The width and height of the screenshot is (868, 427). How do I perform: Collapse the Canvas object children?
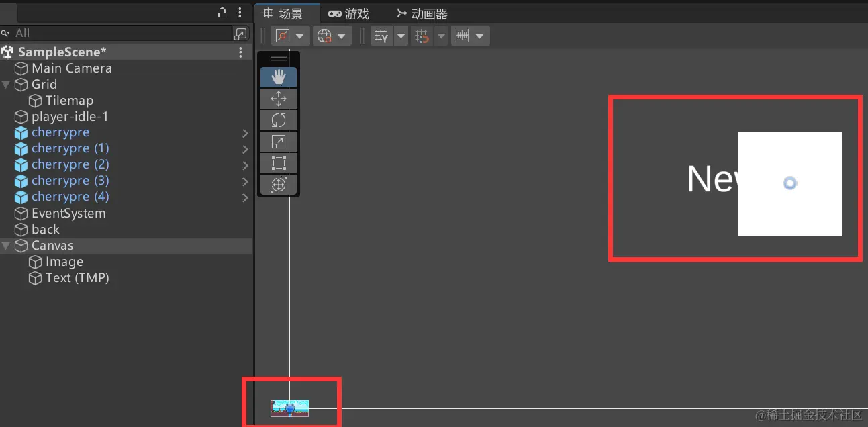6,246
